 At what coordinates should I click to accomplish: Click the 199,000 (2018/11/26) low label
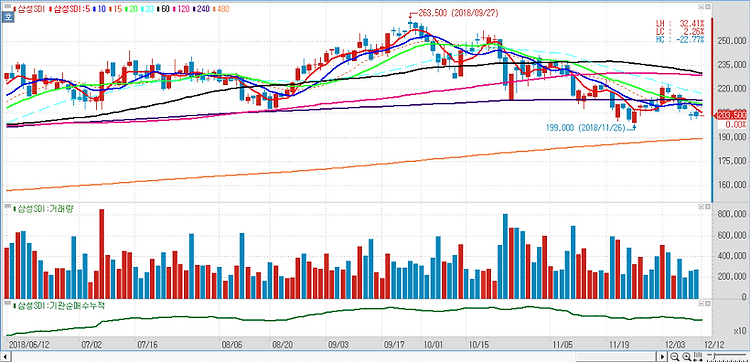(x=586, y=128)
